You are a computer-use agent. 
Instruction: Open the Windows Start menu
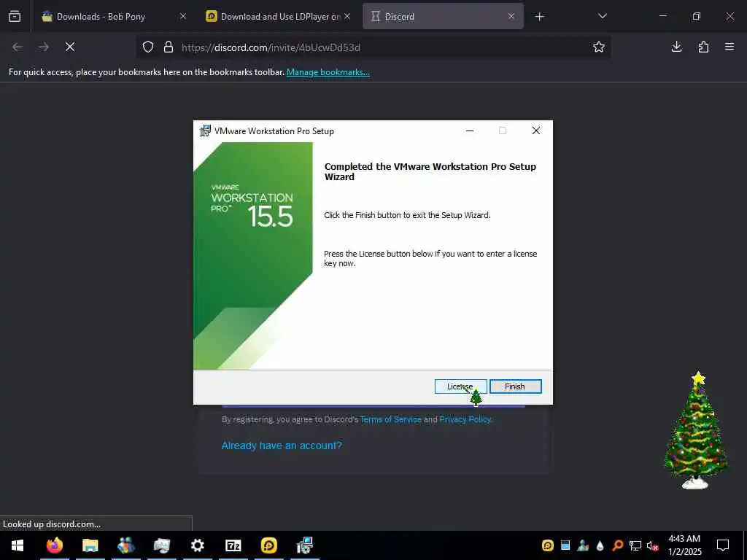coord(18,545)
